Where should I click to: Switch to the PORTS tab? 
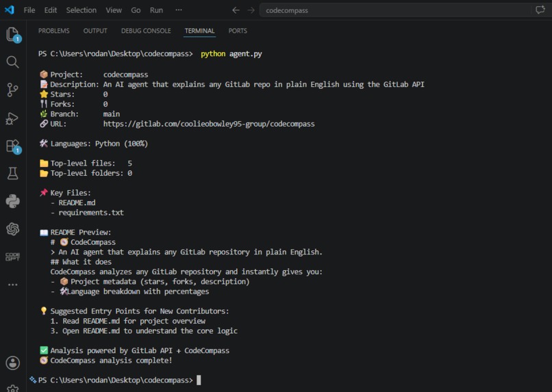(238, 31)
